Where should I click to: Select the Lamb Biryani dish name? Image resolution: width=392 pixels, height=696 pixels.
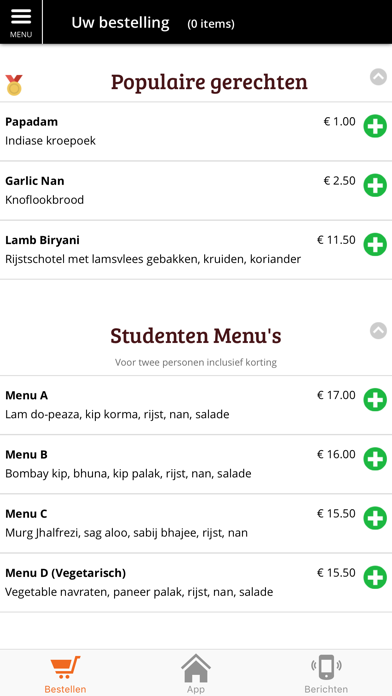coord(43,240)
